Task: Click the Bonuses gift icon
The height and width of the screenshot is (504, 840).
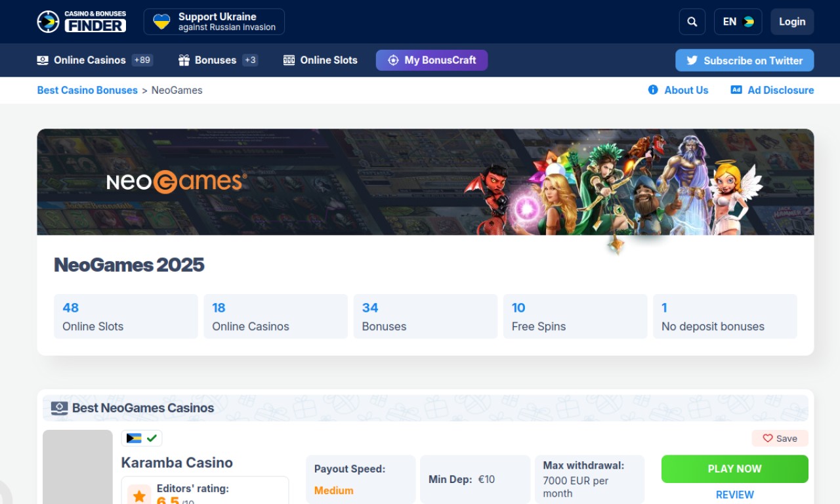Action: tap(184, 60)
